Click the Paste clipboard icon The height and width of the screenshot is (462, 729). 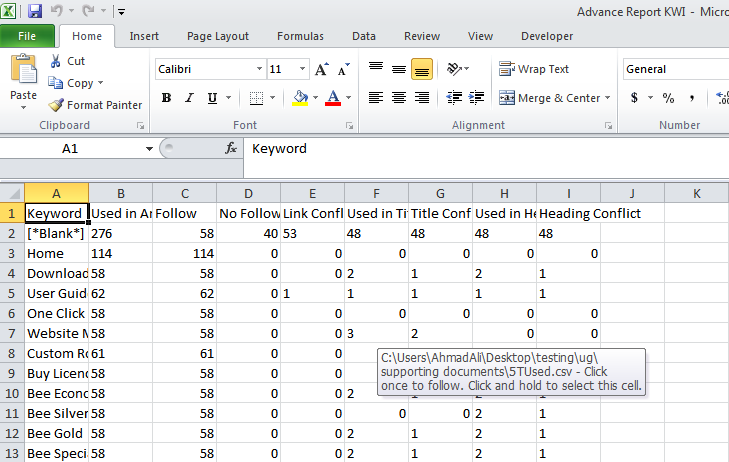click(23, 77)
